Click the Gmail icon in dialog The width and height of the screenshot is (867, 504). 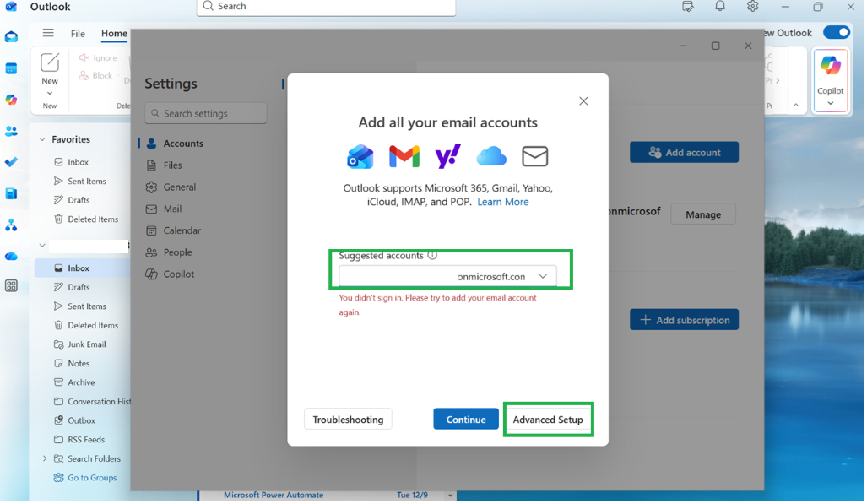(x=404, y=156)
